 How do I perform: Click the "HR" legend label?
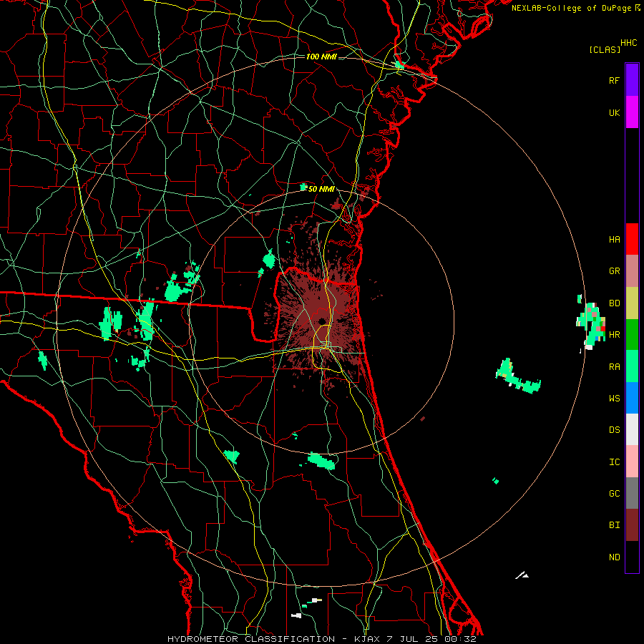[x=614, y=335]
